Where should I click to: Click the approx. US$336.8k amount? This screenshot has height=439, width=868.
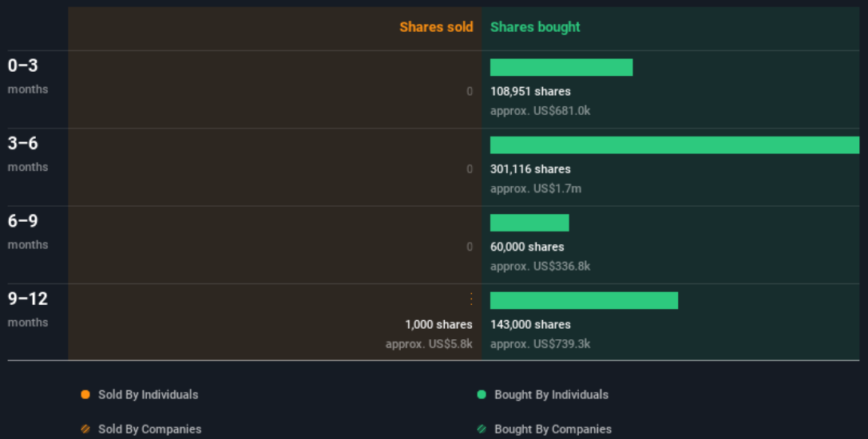540,267
